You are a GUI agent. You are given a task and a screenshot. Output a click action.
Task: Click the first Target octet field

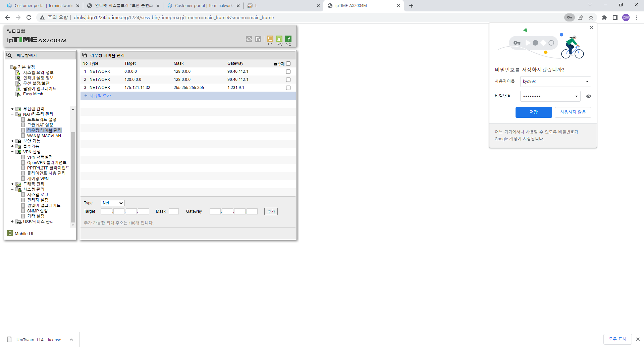click(107, 211)
